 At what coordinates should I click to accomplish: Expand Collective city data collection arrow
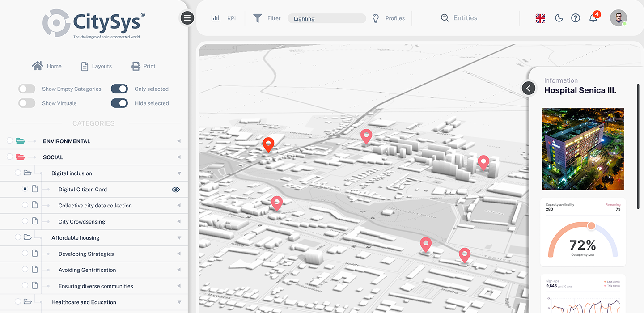179,205
